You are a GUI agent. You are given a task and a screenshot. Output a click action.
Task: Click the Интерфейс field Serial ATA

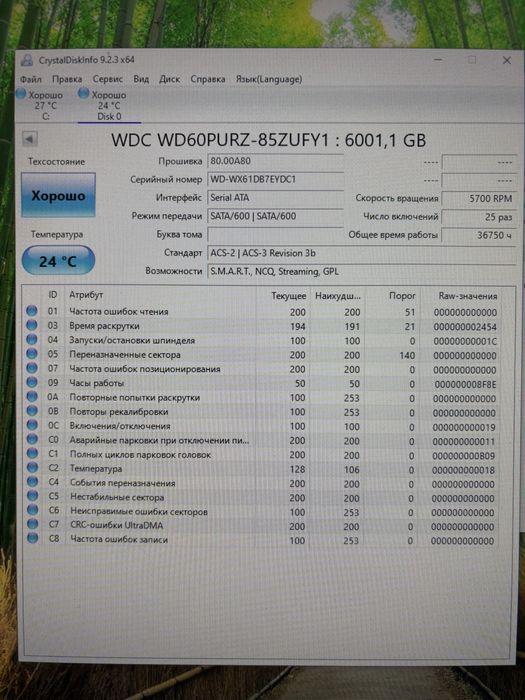click(x=275, y=198)
